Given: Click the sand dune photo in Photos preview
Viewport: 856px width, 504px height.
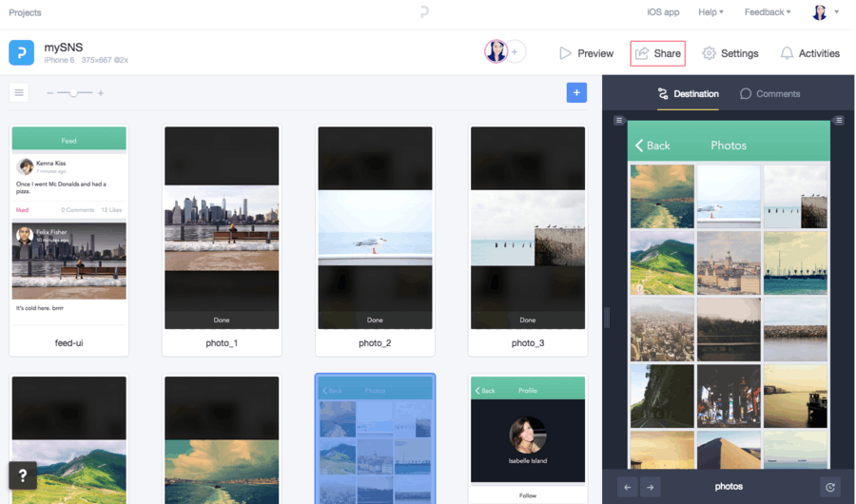Looking at the screenshot, I should (x=729, y=451).
